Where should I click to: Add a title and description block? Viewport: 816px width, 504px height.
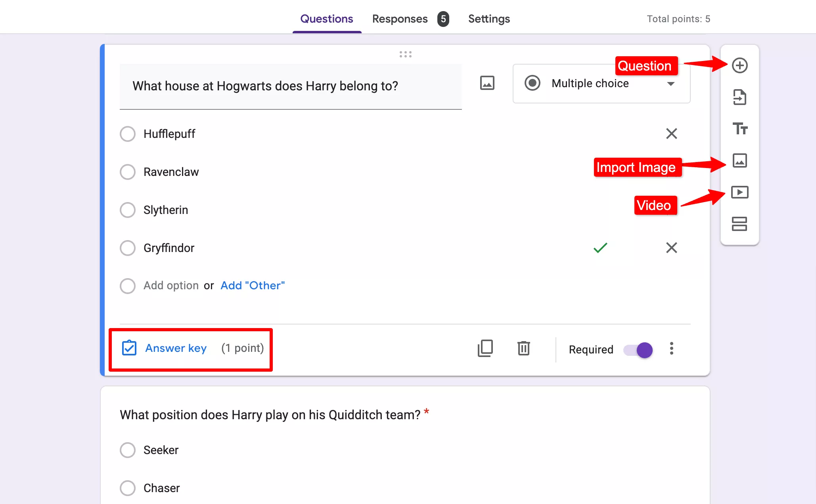740,129
